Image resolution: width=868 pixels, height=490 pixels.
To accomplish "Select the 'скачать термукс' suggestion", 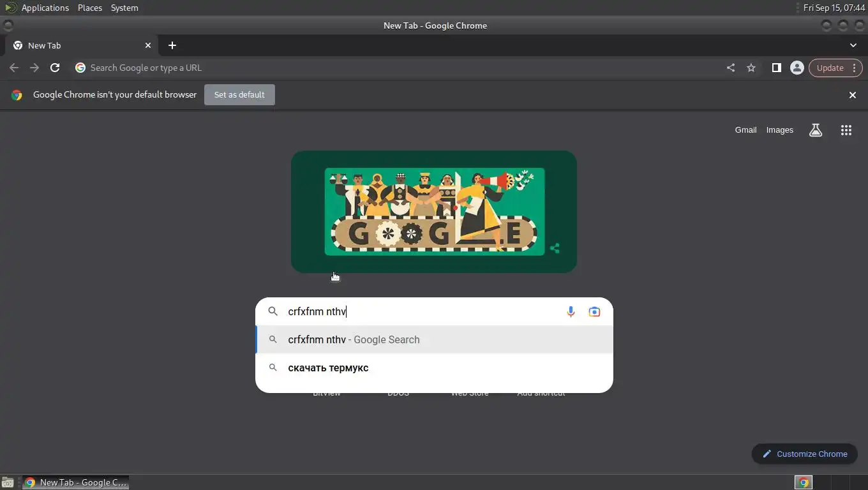I will 434,367.
